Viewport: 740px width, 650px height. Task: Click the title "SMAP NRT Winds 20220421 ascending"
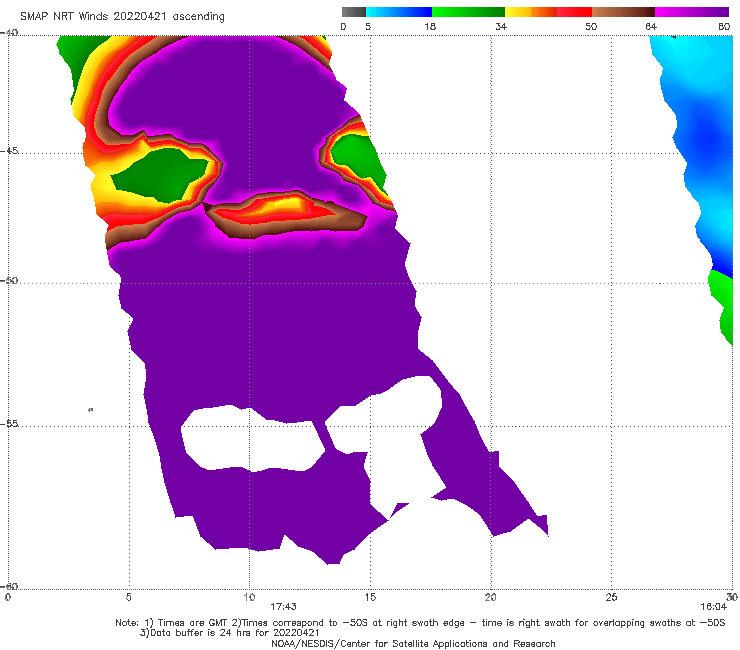coord(122,17)
